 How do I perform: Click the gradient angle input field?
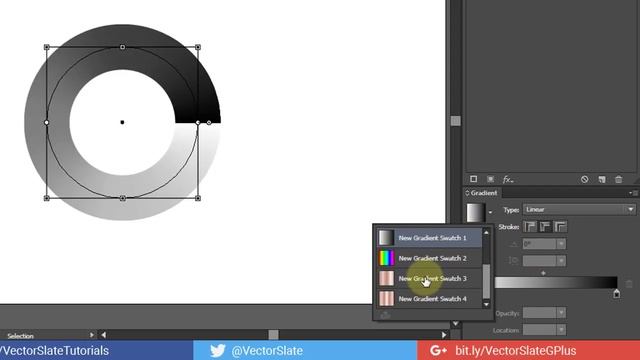click(x=540, y=244)
